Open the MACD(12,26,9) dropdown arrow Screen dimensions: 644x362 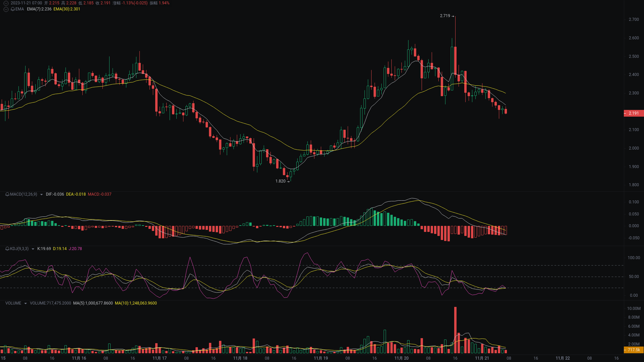pyautogui.click(x=41, y=195)
